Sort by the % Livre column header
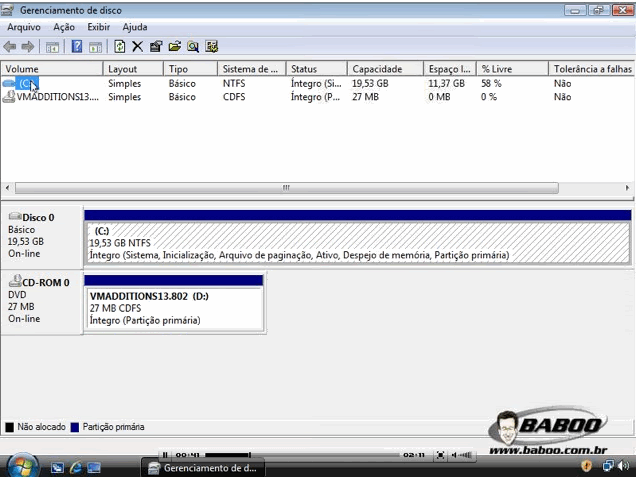This screenshot has width=636, height=477. (x=513, y=69)
